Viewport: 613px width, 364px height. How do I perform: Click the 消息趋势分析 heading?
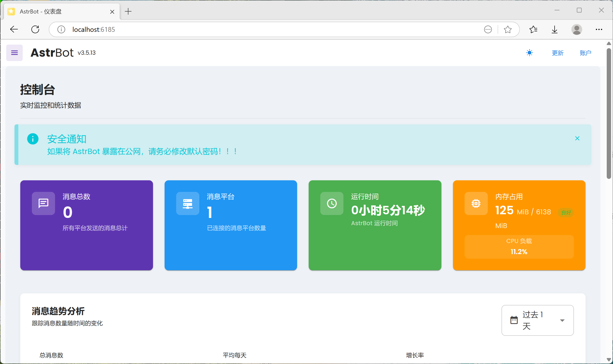tap(58, 311)
